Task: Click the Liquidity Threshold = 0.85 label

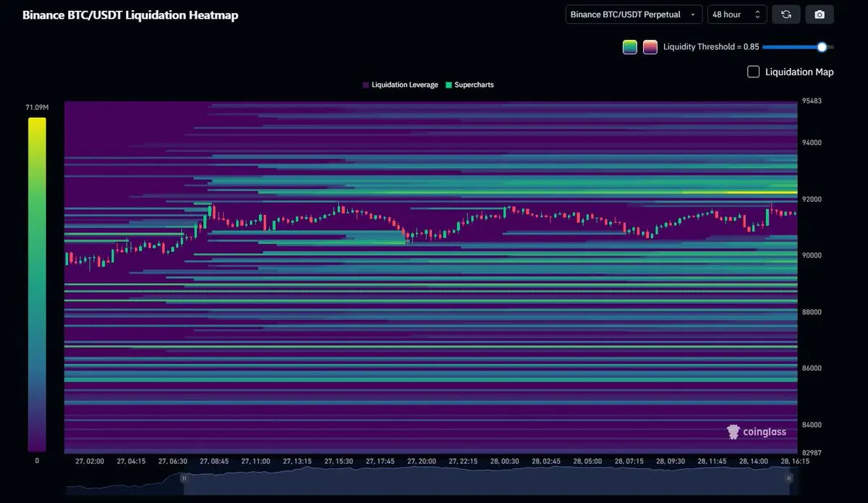Action: pyautogui.click(x=711, y=47)
